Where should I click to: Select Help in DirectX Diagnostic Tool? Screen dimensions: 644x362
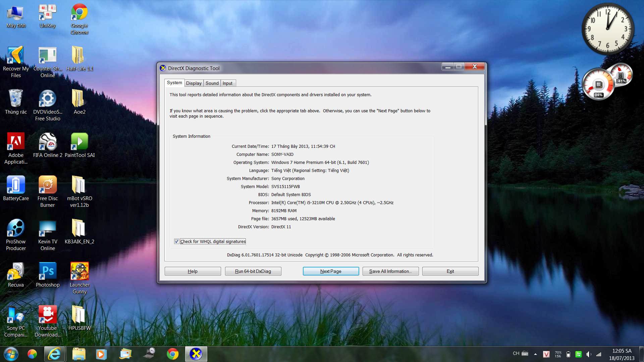(x=193, y=271)
